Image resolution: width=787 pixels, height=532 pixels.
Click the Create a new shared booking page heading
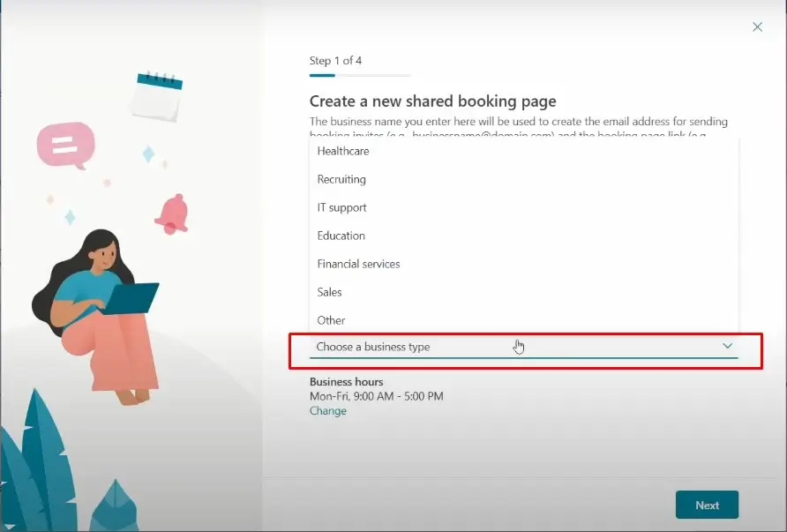432,101
